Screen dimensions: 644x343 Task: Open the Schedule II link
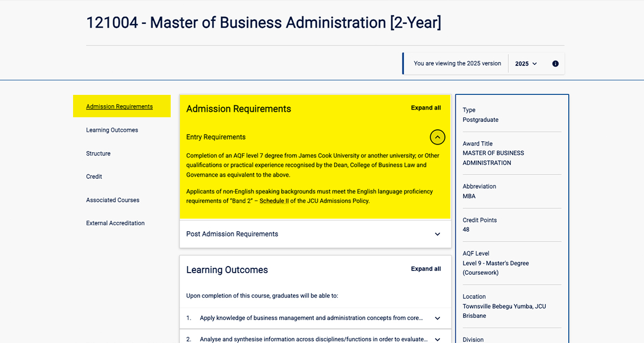pos(274,201)
